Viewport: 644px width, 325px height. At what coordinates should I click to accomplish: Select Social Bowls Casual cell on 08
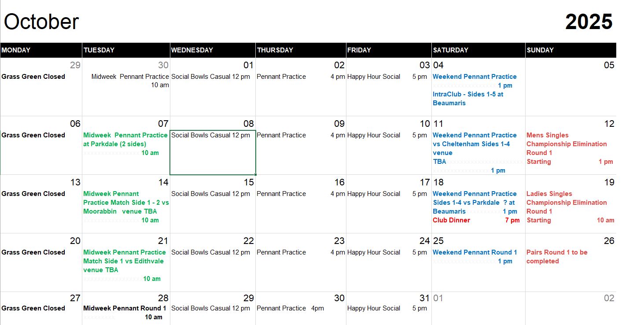[213, 152]
